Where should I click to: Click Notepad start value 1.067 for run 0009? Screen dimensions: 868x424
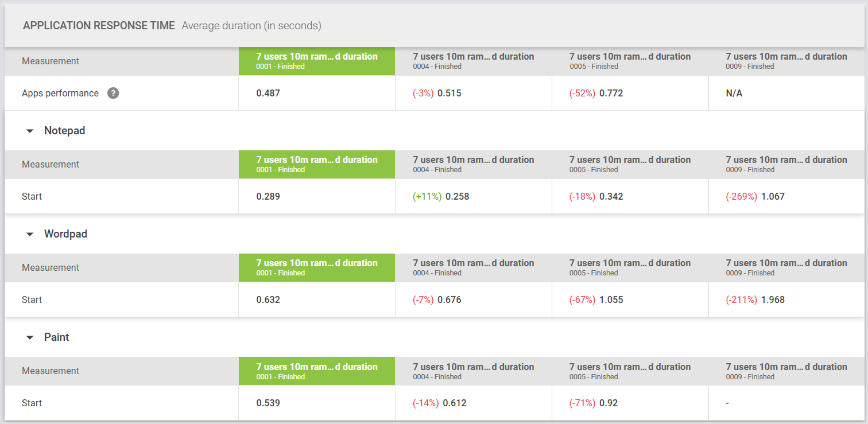tap(773, 196)
